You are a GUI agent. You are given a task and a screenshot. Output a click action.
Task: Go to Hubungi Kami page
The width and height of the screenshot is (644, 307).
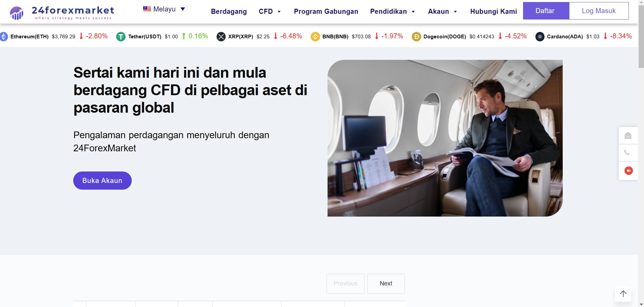[493, 11]
